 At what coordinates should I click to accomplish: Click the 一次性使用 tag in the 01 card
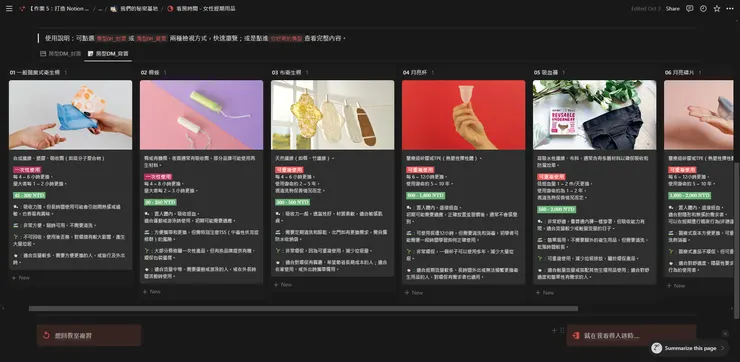click(x=27, y=169)
